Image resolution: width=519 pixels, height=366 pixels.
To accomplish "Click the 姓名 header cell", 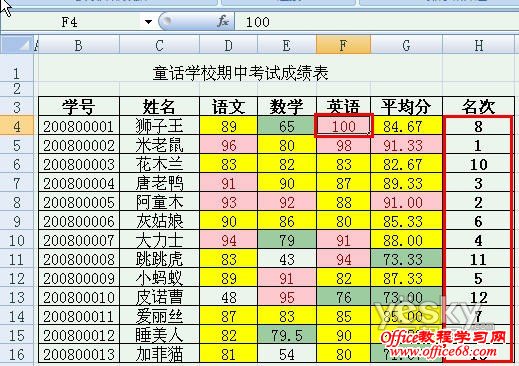I will pos(159,106).
